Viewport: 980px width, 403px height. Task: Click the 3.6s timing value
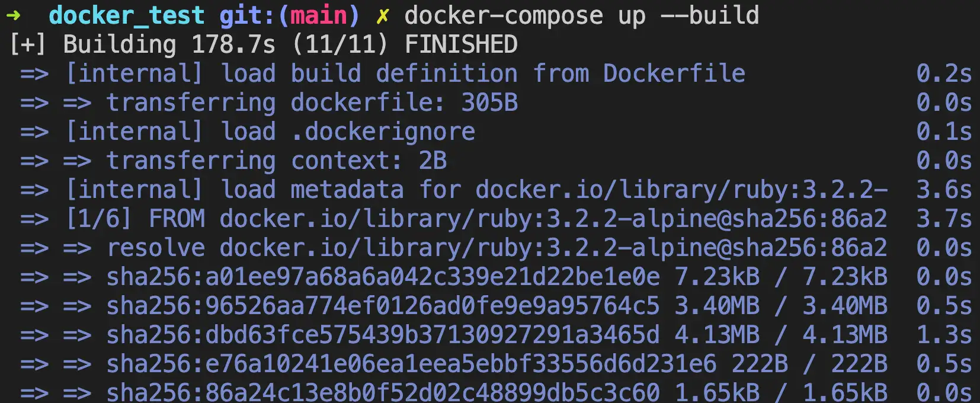(x=944, y=190)
